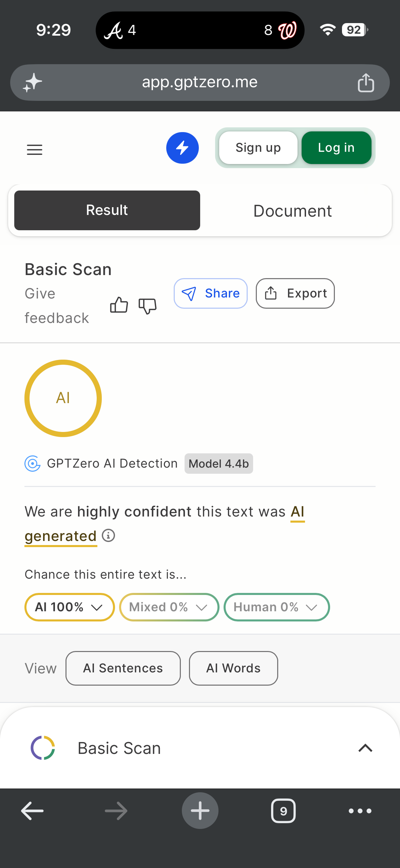
Task: Open info icon next to AI generated
Action: coord(109,536)
